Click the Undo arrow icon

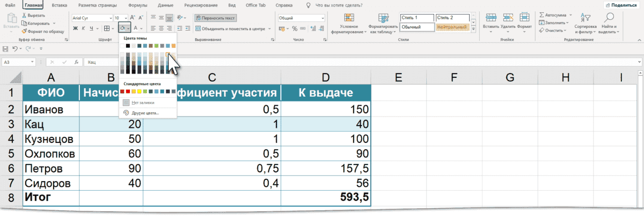15,48
